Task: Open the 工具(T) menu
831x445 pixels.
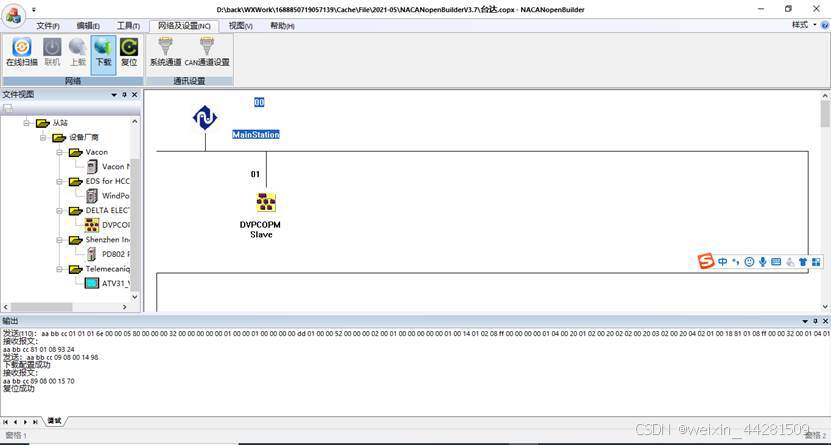Action: pyautogui.click(x=128, y=26)
